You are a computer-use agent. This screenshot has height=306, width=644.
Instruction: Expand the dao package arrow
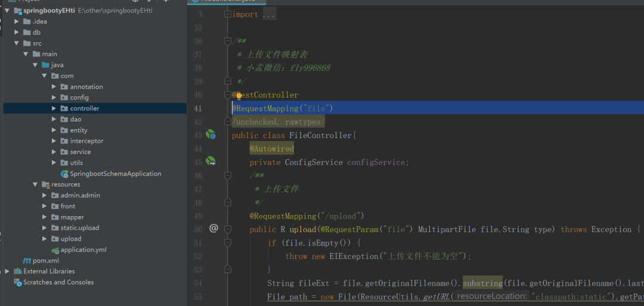click(x=54, y=120)
